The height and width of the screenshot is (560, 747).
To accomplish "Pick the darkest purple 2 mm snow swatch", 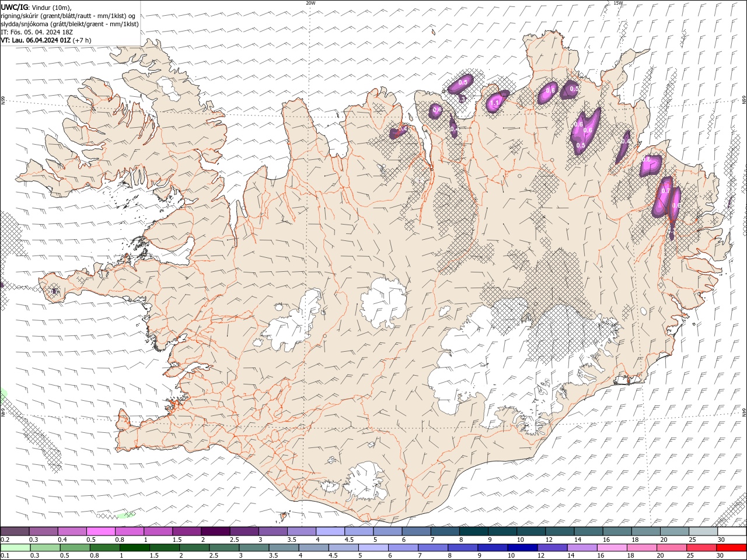I will point(215,531).
